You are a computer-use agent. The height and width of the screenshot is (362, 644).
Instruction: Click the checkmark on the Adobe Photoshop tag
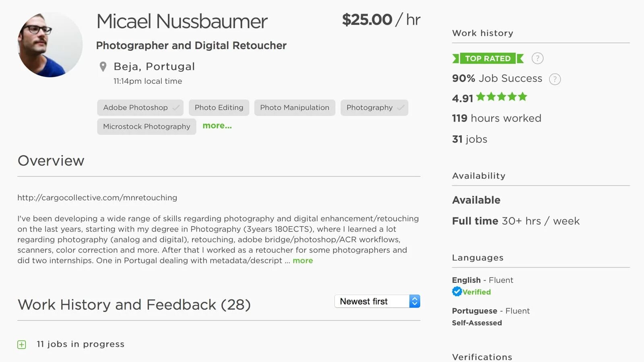[176, 108]
